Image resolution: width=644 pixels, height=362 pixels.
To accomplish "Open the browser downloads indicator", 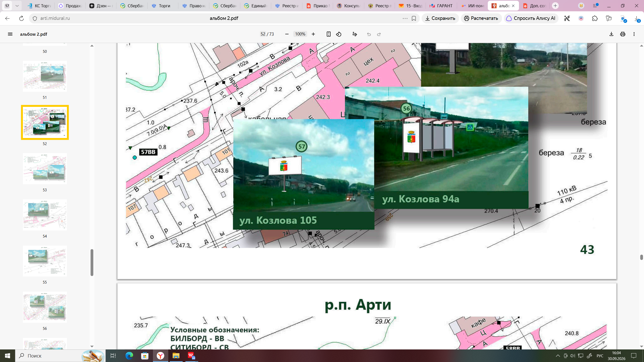I will [x=636, y=19].
